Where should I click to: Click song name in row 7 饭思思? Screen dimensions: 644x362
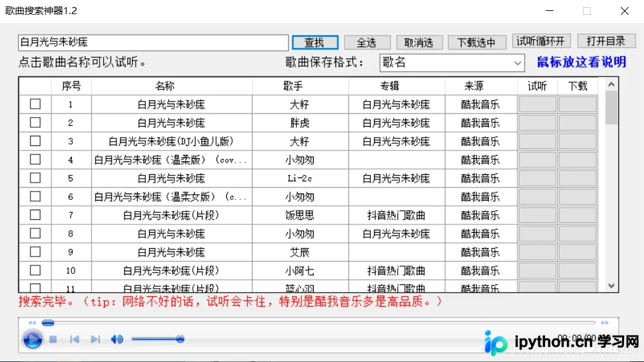click(171, 215)
